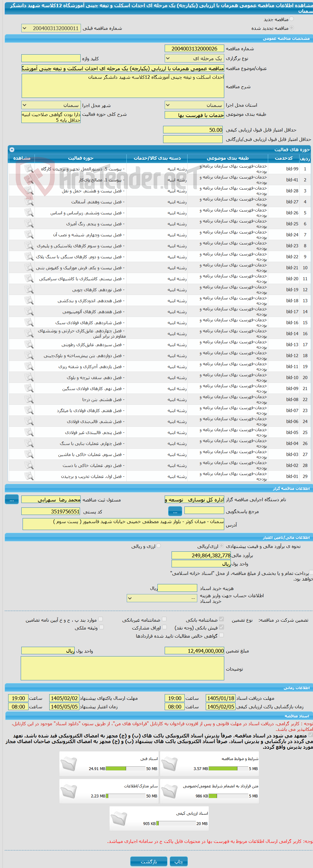
Task: Open view icon for row bld-20
Action: (x=29, y=279)
